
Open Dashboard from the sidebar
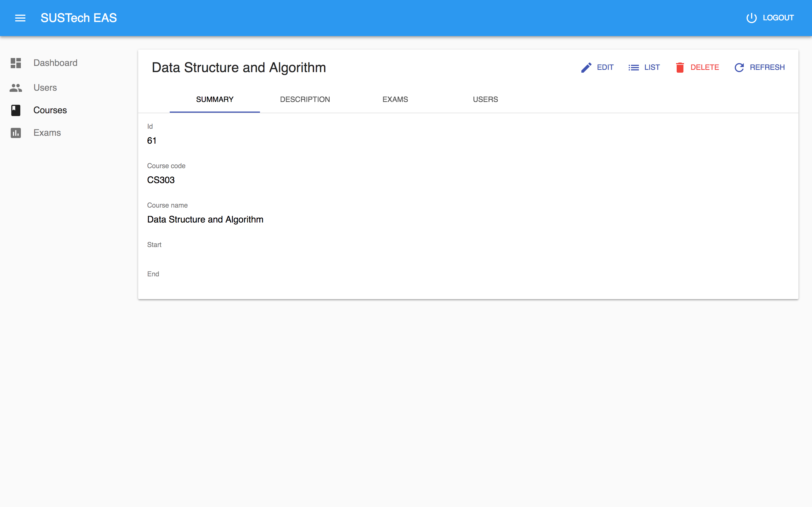55,63
